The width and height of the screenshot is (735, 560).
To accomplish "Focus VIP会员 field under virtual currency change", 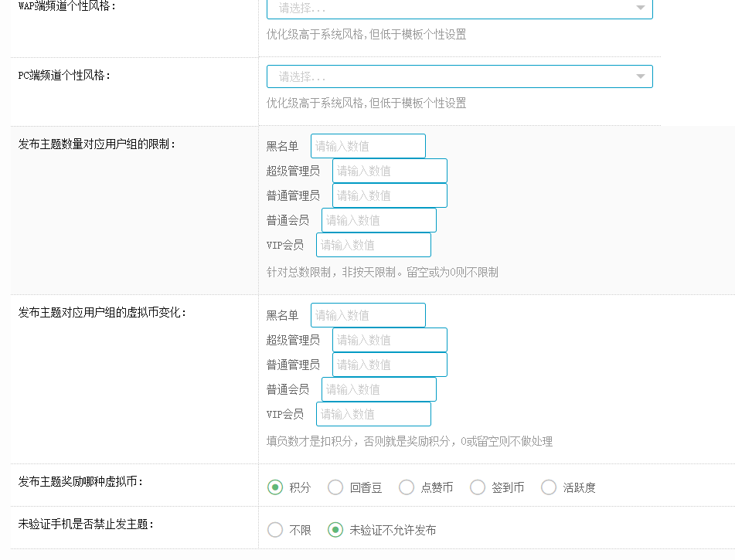I will click(x=373, y=414).
